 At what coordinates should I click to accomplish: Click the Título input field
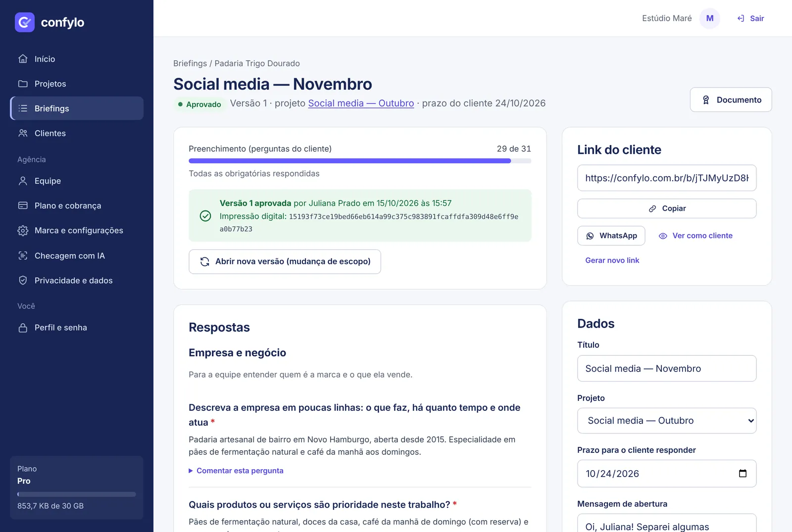coord(667,368)
